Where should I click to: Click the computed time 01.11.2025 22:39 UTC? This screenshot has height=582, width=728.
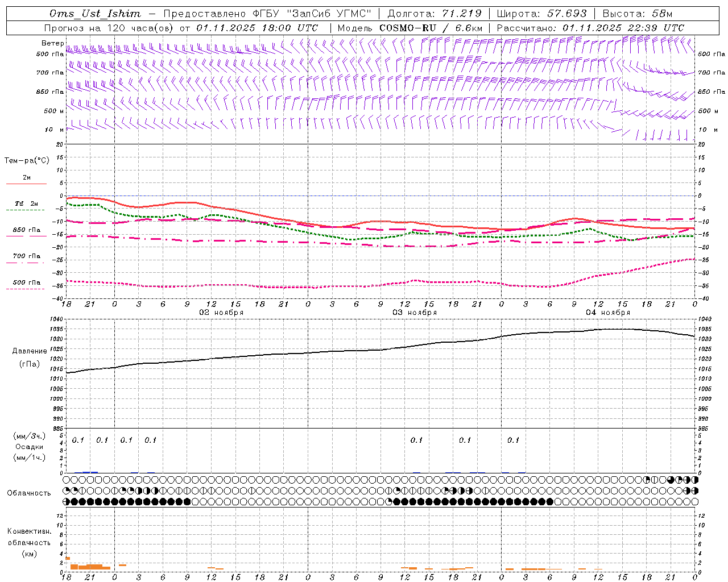pos(623,28)
